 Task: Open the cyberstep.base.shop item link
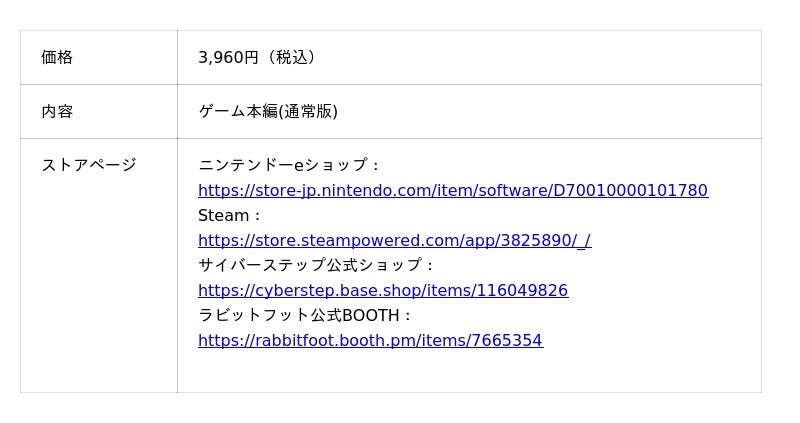(x=382, y=290)
